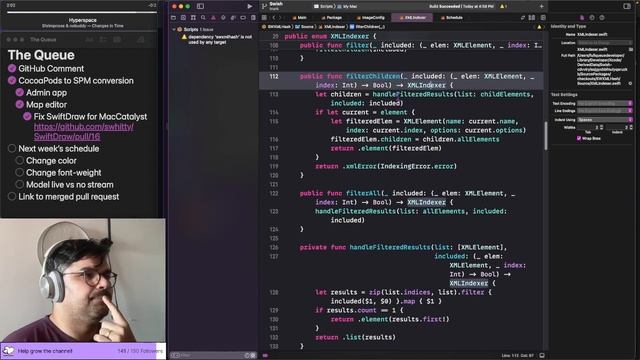640x360 pixels.
Task: Show the file inspector
Action: click(x=582, y=18)
